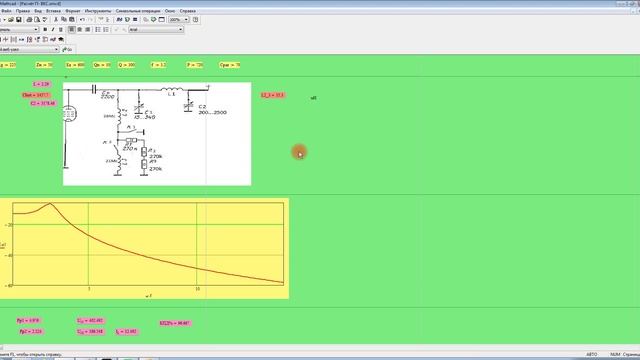Insert a hyperlink with the toolbar icon

146,20
